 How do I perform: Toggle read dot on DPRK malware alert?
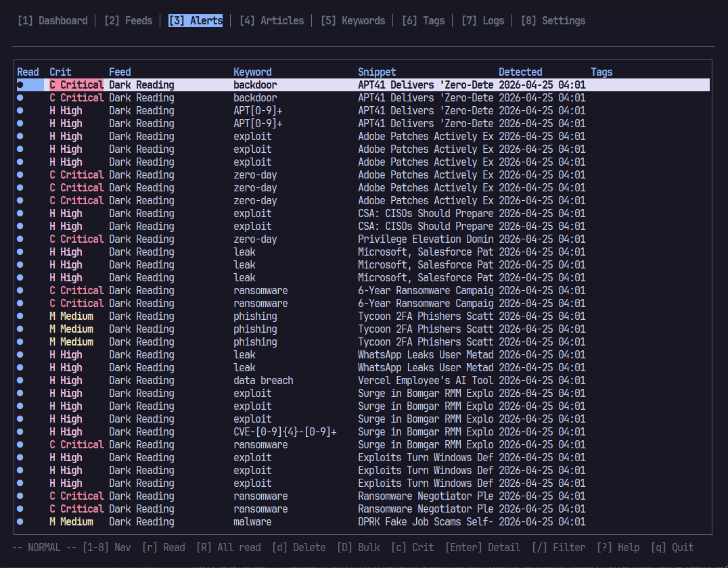[x=20, y=521]
